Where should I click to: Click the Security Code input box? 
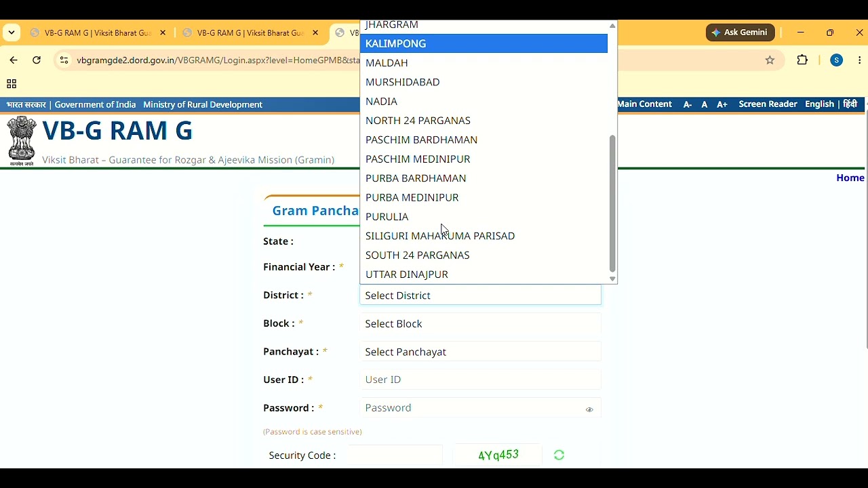pos(394,455)
